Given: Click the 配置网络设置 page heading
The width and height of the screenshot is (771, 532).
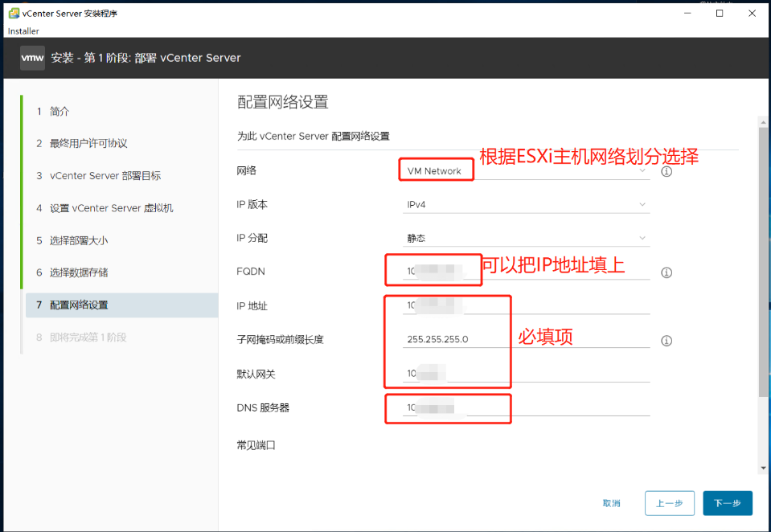Looking at the screenshot, I should (283, 102).
